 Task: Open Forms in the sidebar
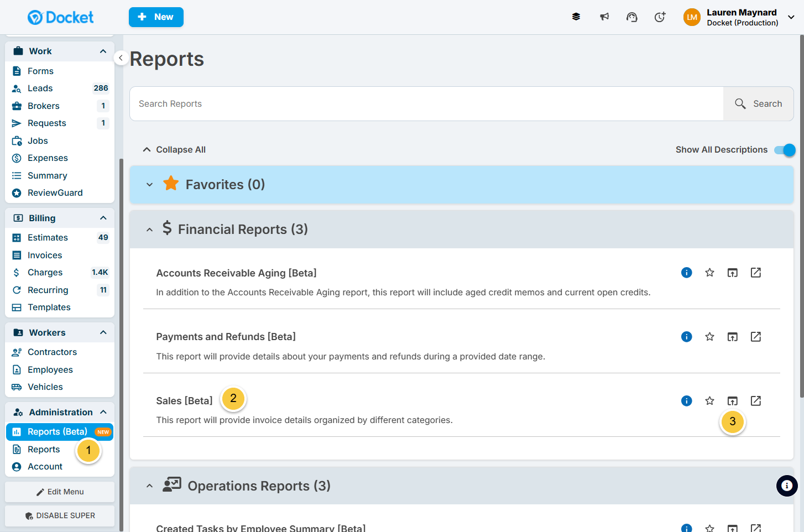pos(60,71)
